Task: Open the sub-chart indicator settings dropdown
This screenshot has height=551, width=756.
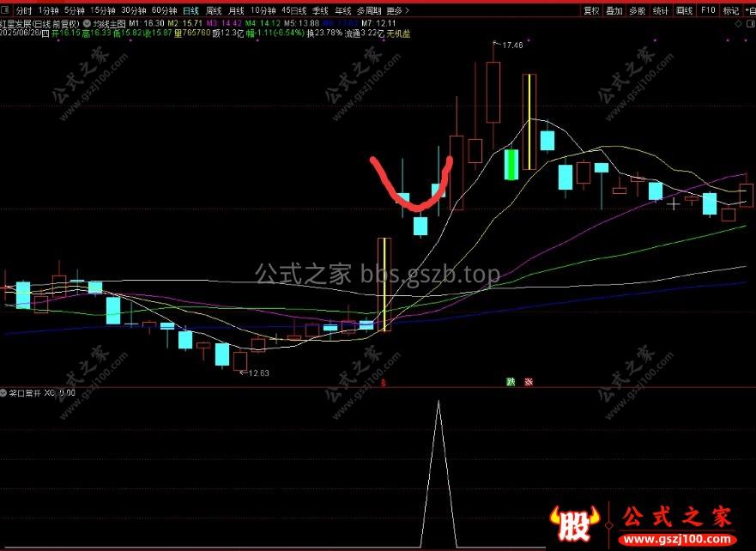Action: (4, 392)
